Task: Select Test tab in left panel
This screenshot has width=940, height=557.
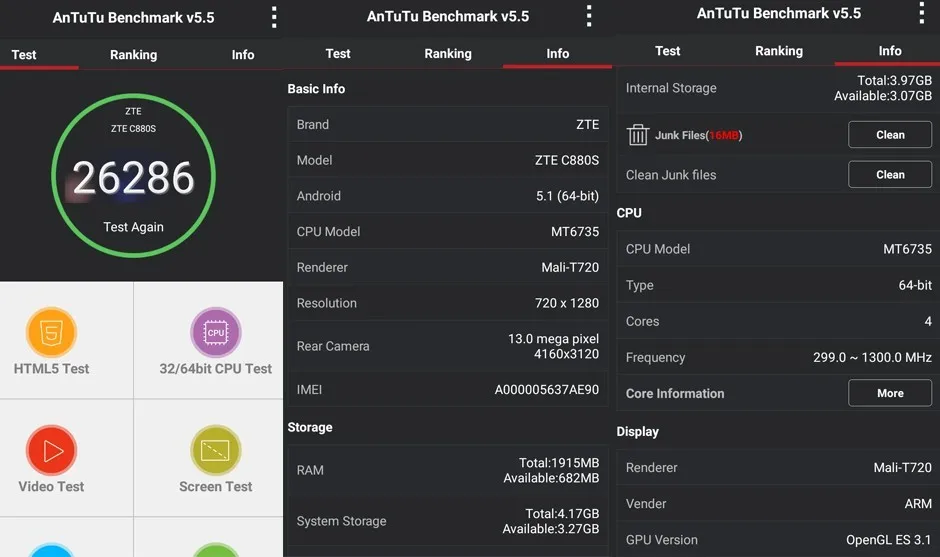Action: click(24, 55)
